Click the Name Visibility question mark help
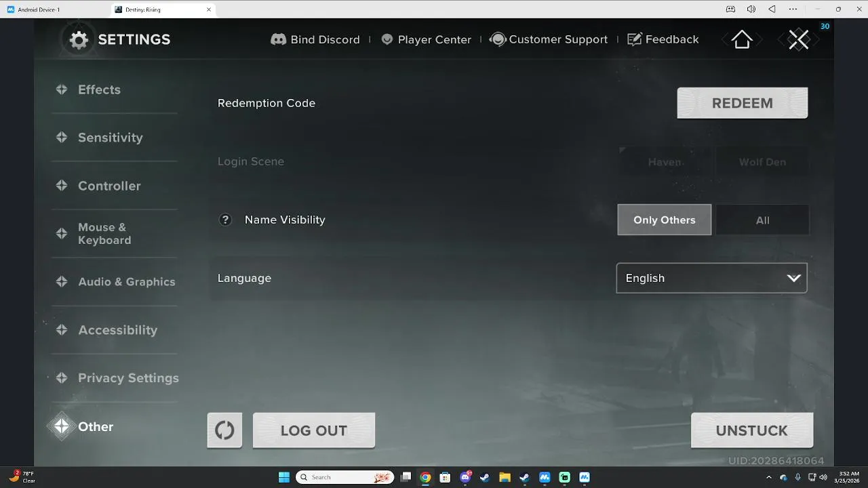Screen dimensions: 868x488 click(225, 220)
